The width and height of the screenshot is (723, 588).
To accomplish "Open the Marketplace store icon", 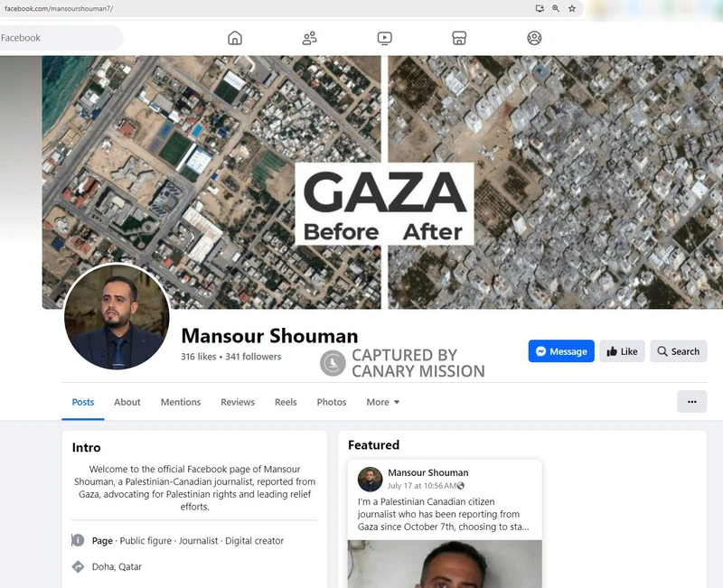I will tap(459, 38).
